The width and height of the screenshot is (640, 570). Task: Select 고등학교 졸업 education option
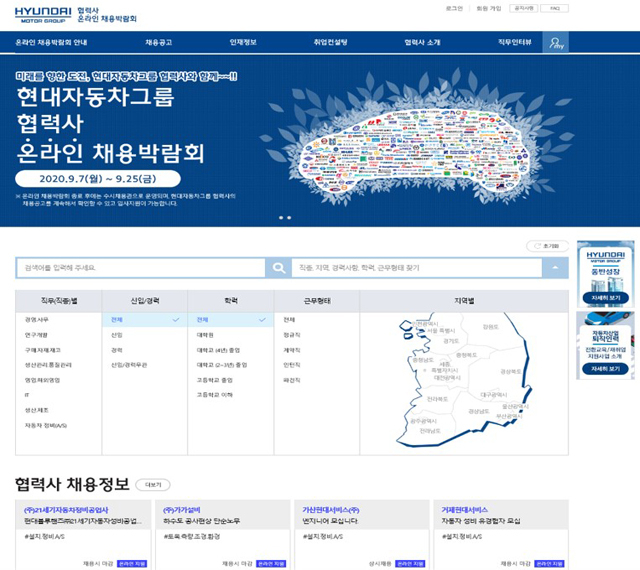click(214, 380)
